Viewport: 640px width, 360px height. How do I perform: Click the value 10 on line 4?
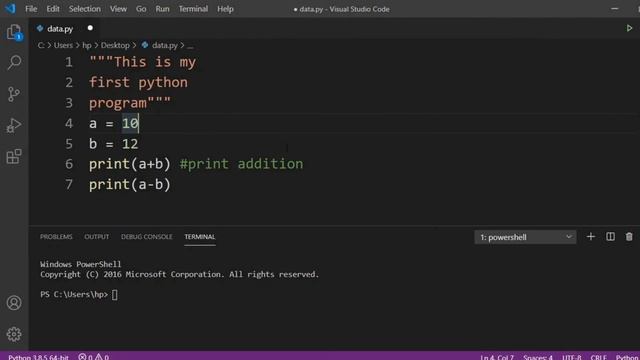(130, 123)
